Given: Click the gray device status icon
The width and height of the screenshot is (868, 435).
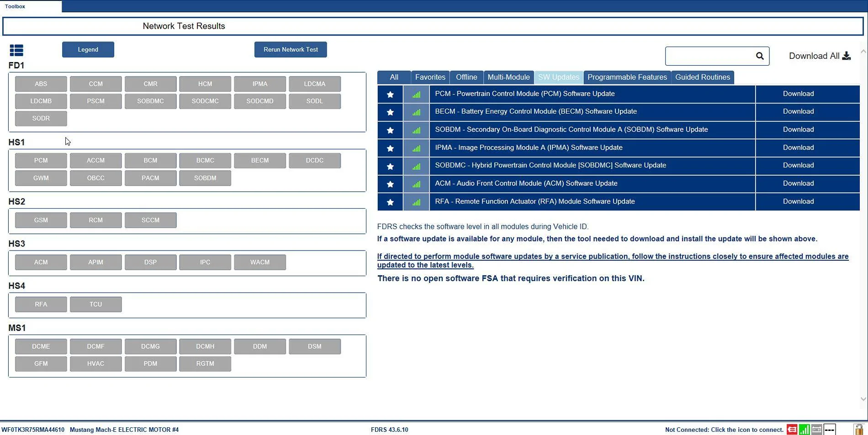Looking at the screenshot, I should (x=817, y=430).
